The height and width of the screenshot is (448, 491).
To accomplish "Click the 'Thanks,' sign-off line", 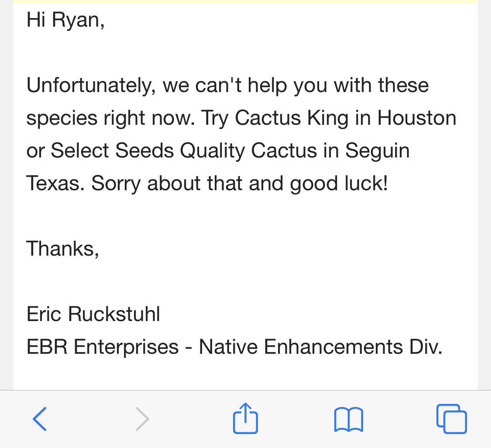I will (x=62, y=249).
